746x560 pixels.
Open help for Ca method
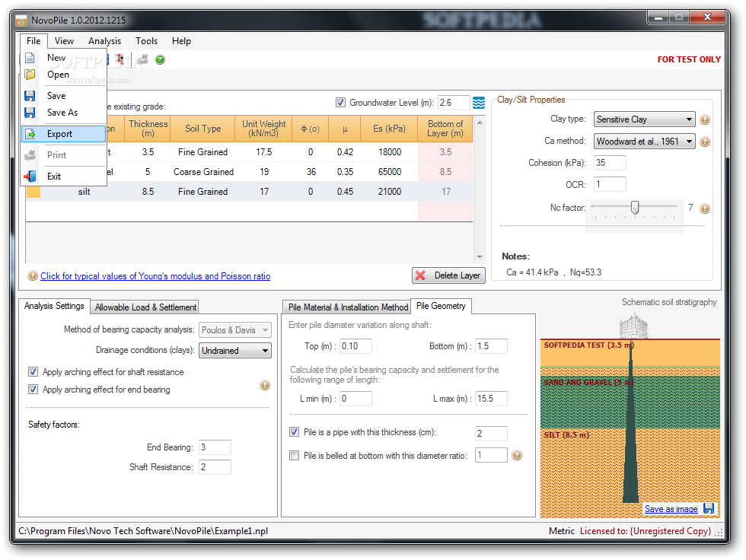[x=705, y=142]
